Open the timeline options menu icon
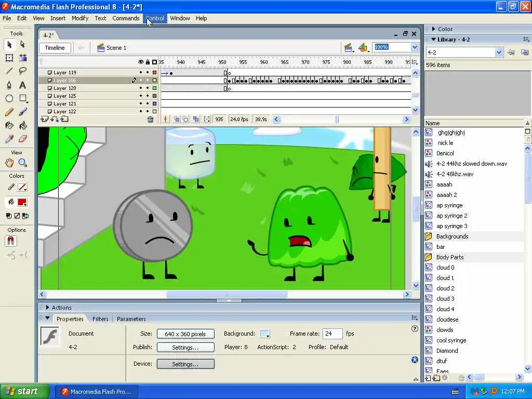This screenshot has height=399, width=532. (x=415, y=62)
